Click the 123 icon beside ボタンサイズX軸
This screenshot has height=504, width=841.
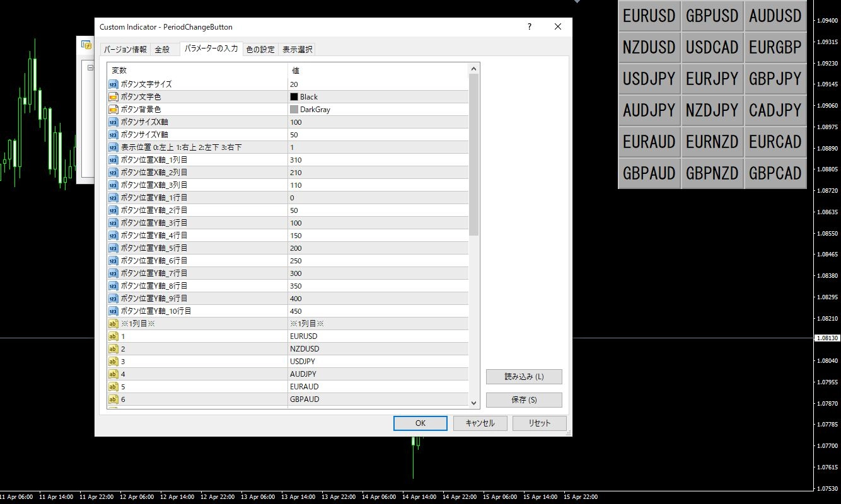[113, 122]
